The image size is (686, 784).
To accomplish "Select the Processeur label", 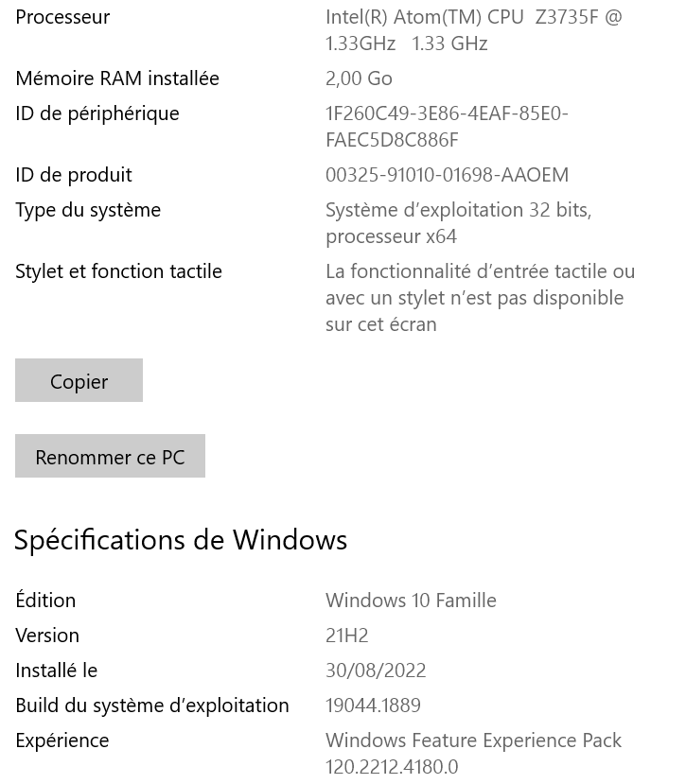I will click(x=62, y=17).
